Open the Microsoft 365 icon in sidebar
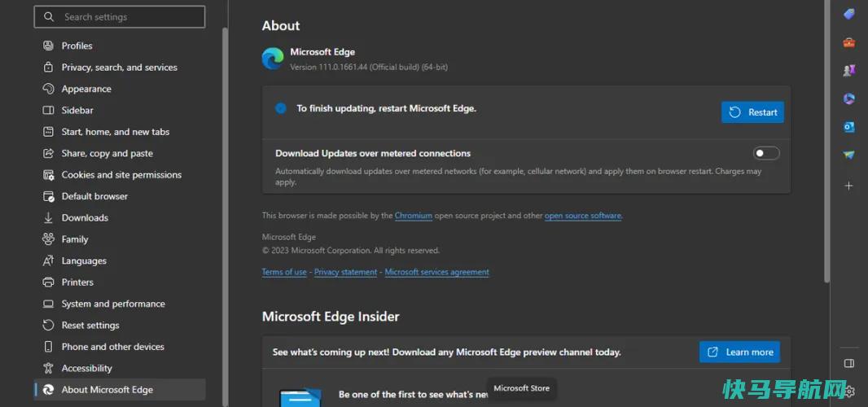 click(x=848, y=98)
